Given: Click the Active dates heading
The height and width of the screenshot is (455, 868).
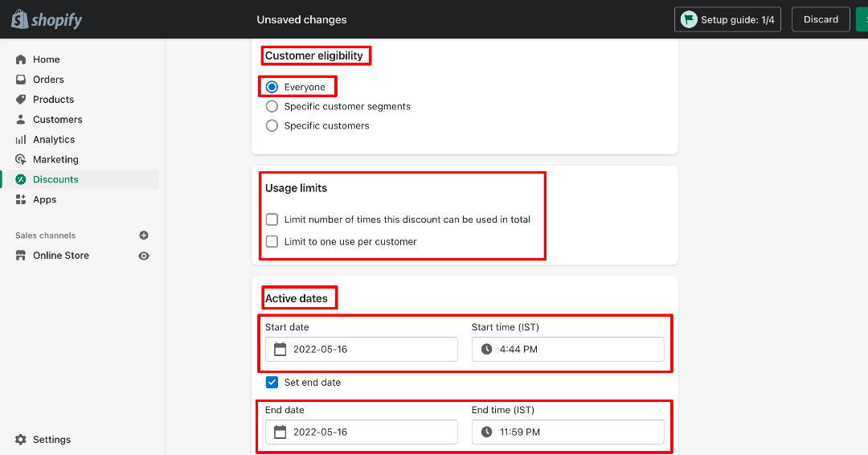Looking at the screenshot, I should [x=296, y=298].
